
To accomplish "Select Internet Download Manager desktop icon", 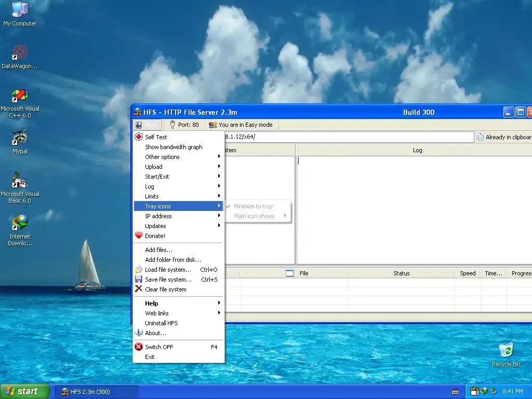I will point(20,230).
